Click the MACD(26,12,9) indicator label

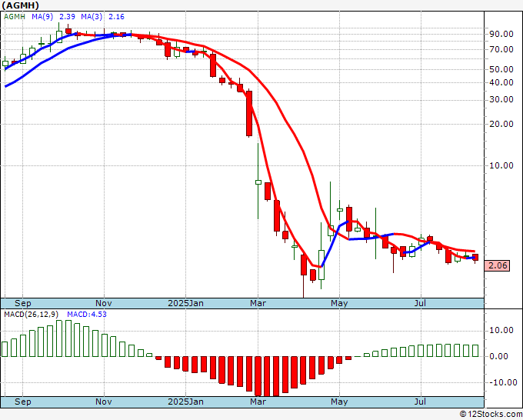coord(32,315)
